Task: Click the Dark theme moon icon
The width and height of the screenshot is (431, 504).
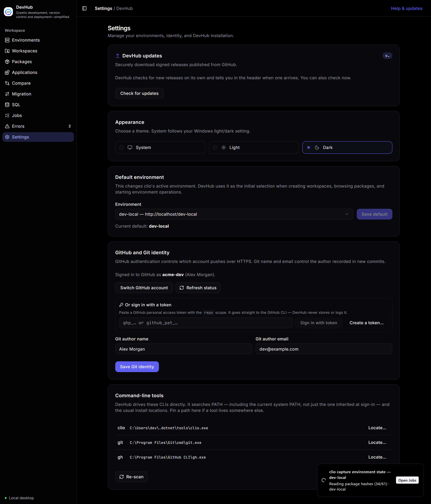Action: 317,147
